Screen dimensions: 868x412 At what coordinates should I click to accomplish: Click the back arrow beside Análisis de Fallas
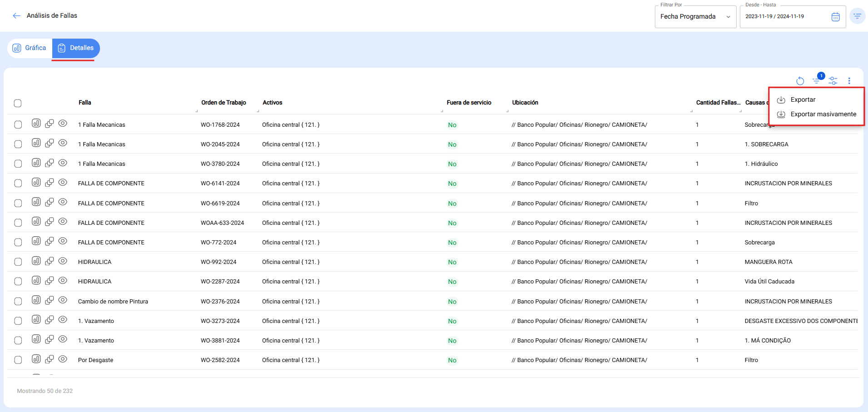point(17,16)
